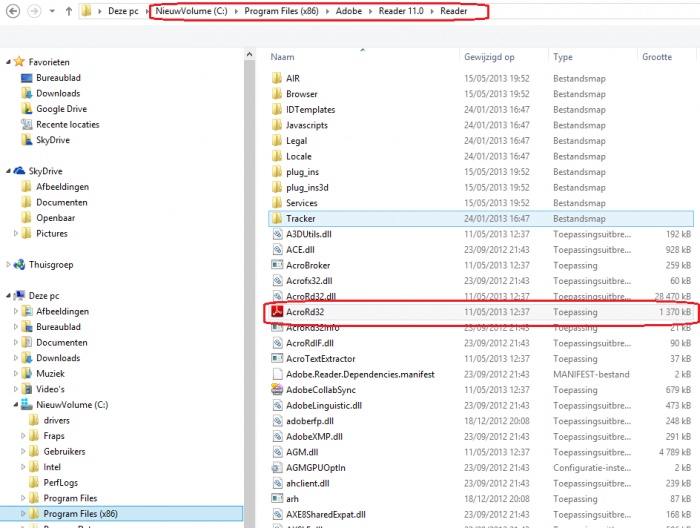The image size is (700, 528).
Task: Expand the Fraps folder in tree
Action: pos(23,436)
